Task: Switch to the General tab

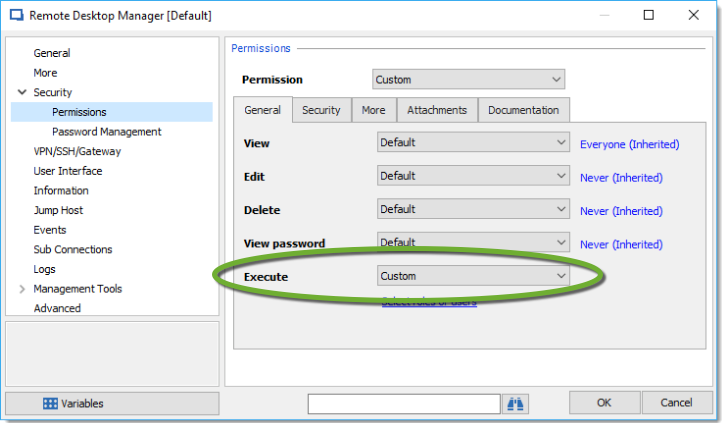Action: tap(262, 110)
